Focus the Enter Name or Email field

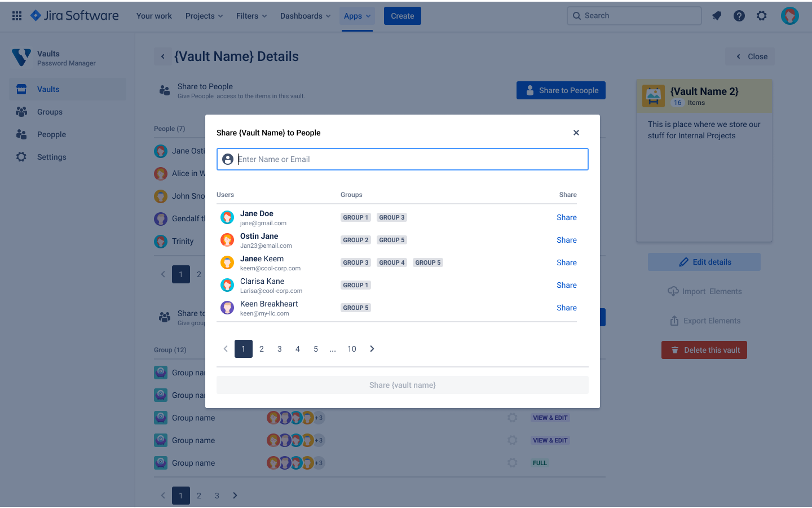(x=403, y=159)
